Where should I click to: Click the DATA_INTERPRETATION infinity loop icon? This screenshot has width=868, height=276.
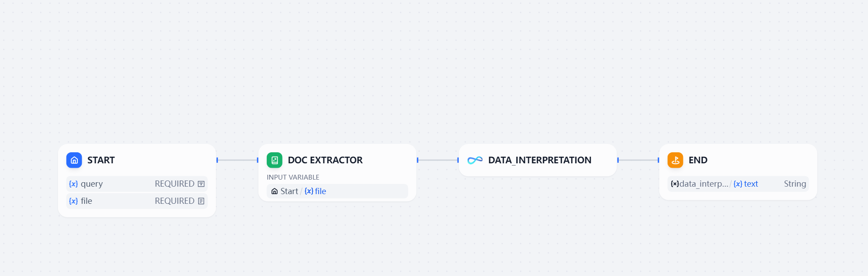[x=475, y=160]
